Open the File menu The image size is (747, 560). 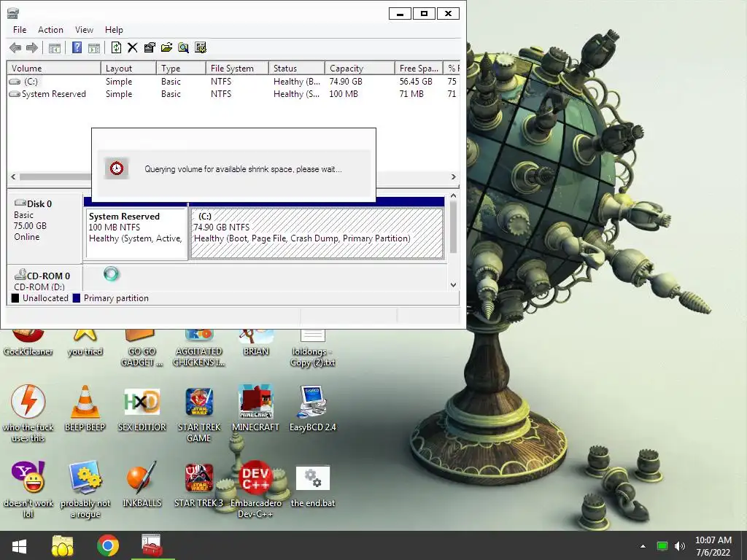click(20, 29)
